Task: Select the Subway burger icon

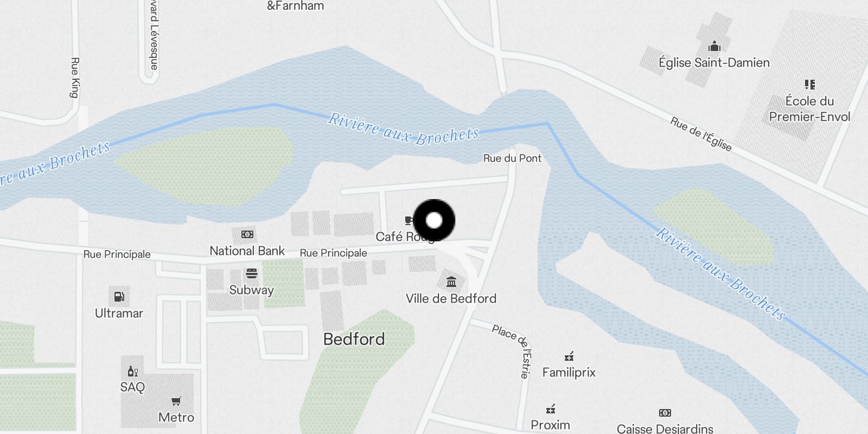Action: coord(251,273)
